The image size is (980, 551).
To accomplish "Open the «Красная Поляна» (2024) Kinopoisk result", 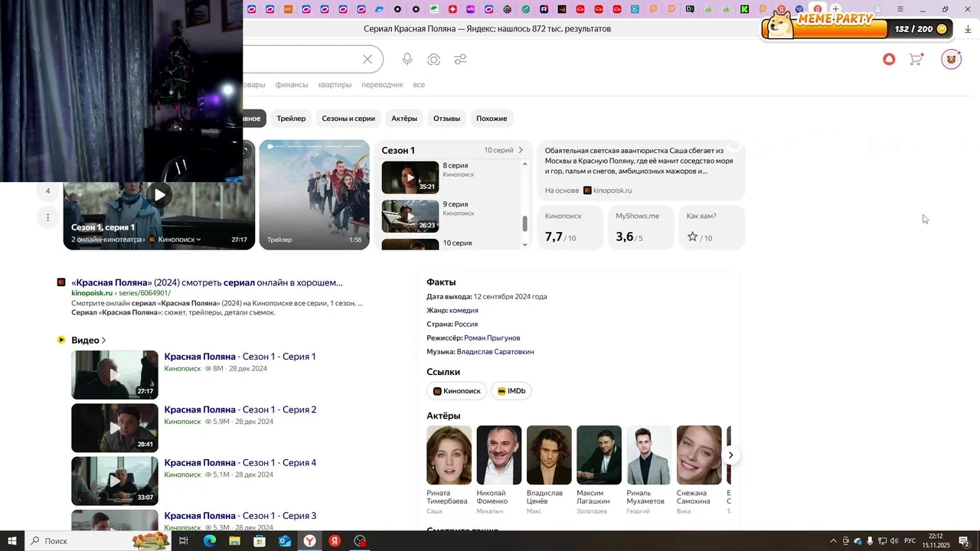I will coord(207,282).
